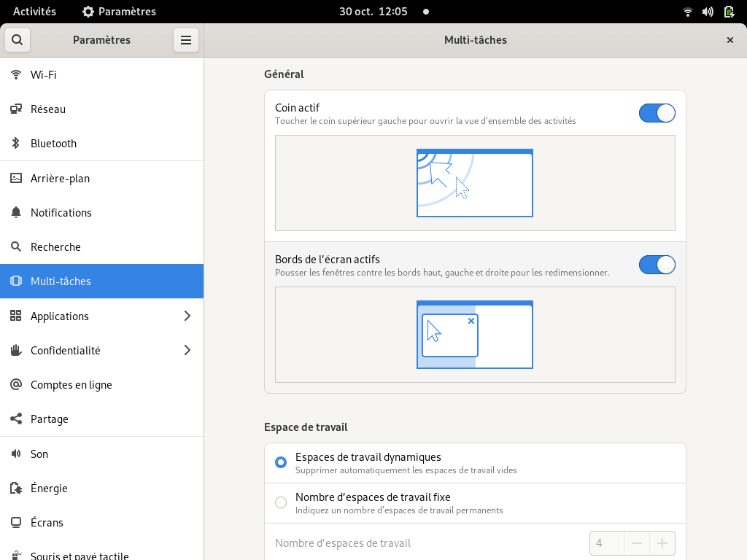The image size is (747, 560).
Task: Click the Réseau network icon in the sidebar
Action: point(16,109)
